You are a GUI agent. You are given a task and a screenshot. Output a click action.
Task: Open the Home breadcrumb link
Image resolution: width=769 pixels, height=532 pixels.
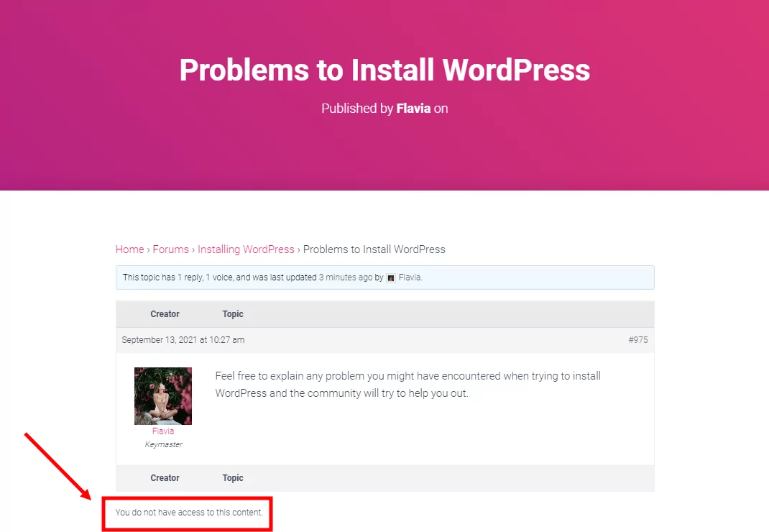click(x=129, y=249)
